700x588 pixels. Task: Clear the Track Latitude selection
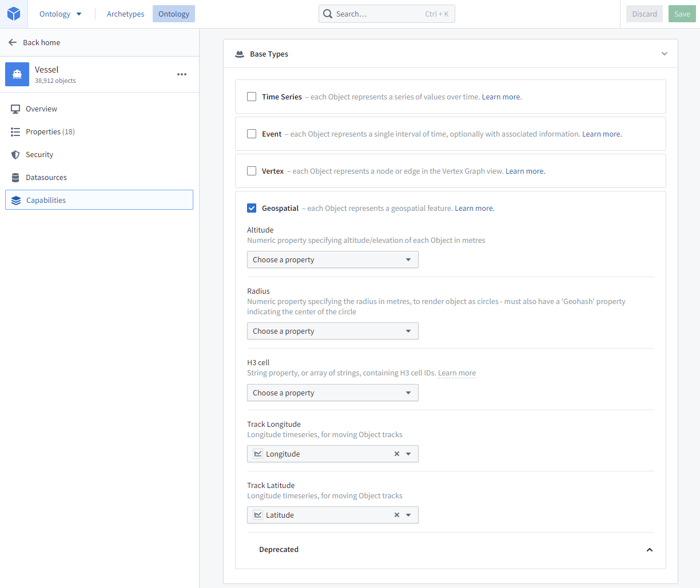point(397,515)
